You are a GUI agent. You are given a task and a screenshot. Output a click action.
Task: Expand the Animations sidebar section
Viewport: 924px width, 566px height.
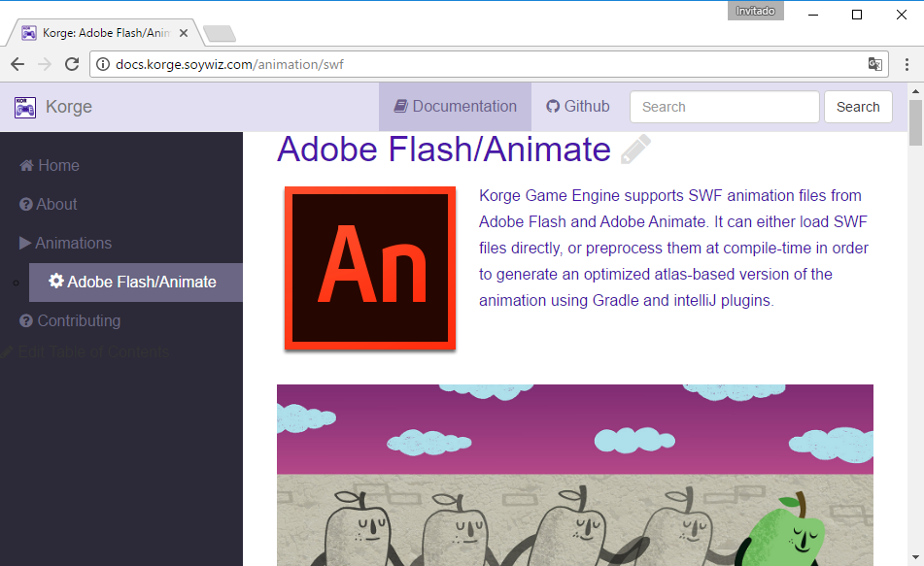(x=65, y=244)
